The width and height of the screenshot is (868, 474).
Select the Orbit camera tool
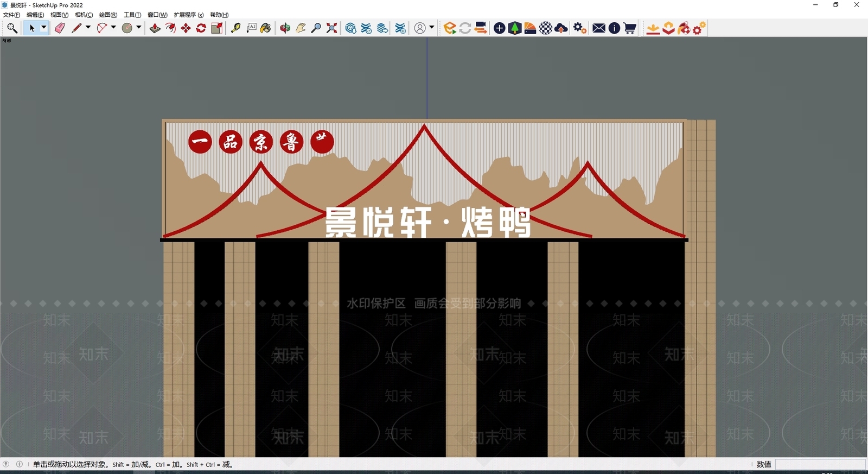[x=285, y=28]
